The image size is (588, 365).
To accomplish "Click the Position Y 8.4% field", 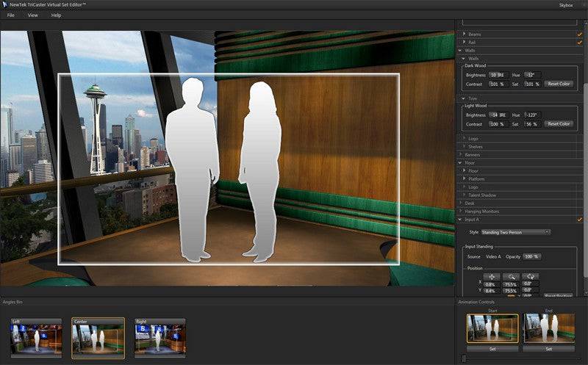I will (x=490, y=291).
